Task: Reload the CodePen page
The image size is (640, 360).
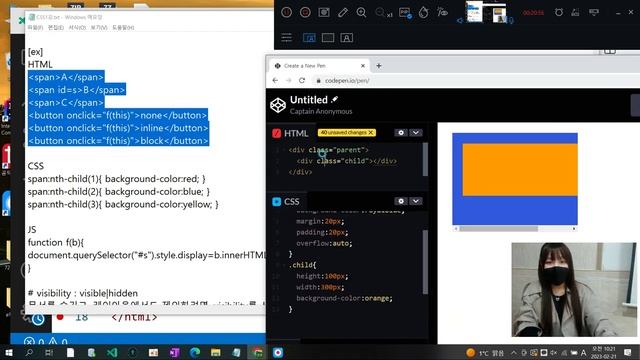Action: pyautogui.click(x=302, y=80)
